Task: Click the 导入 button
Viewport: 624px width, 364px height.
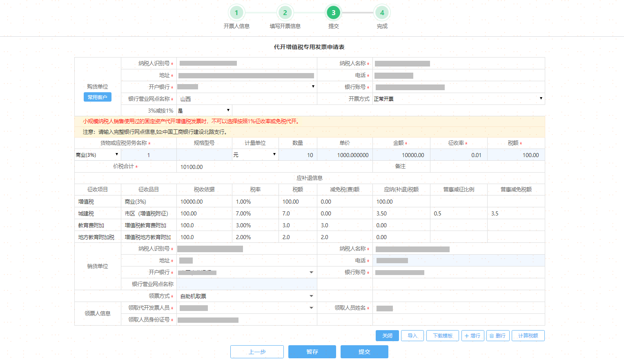Action: coord(412,336)
